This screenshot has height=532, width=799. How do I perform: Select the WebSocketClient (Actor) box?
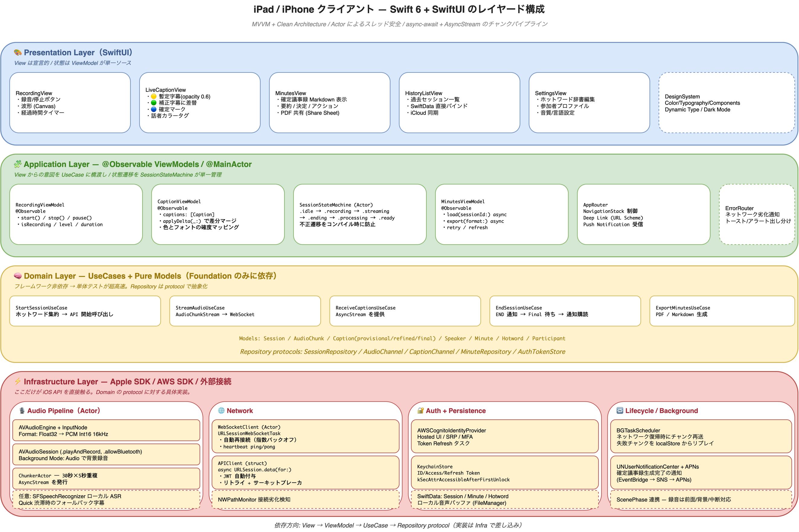305,437
